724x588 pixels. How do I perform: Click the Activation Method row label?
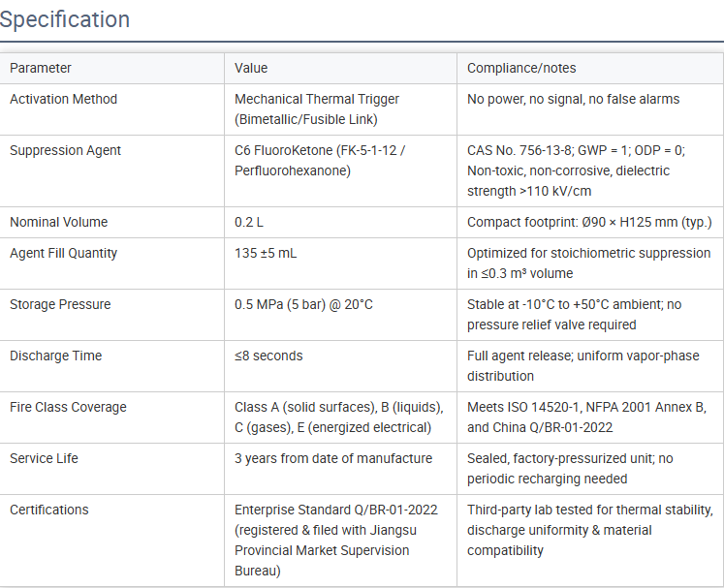tap(63, 99)
